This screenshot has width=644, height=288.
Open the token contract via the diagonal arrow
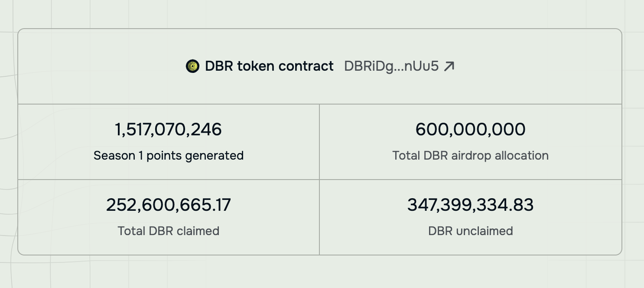point(450,66)
